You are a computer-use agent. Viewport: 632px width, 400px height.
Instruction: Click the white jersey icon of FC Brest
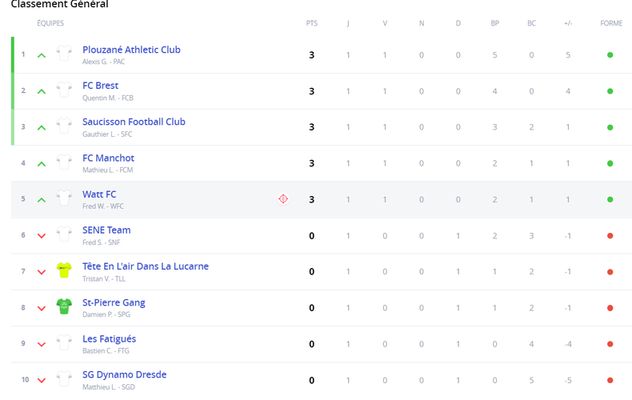click(x=64, y=90)
